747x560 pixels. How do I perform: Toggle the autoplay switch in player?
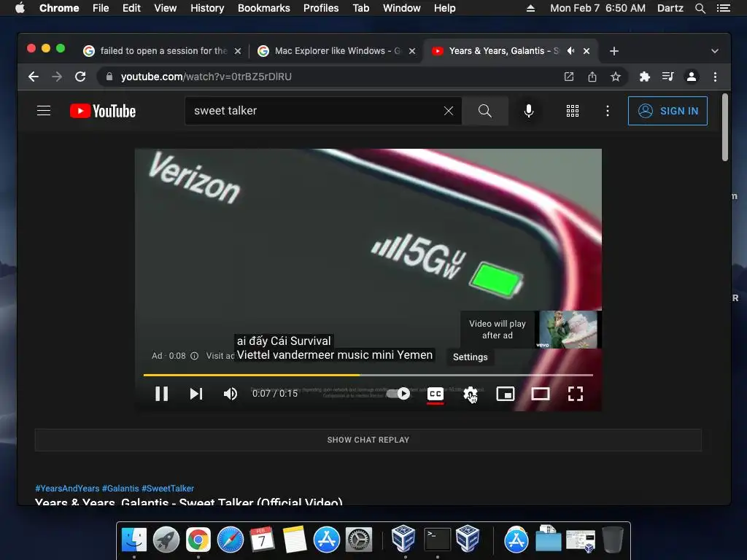tap(398, 394)
